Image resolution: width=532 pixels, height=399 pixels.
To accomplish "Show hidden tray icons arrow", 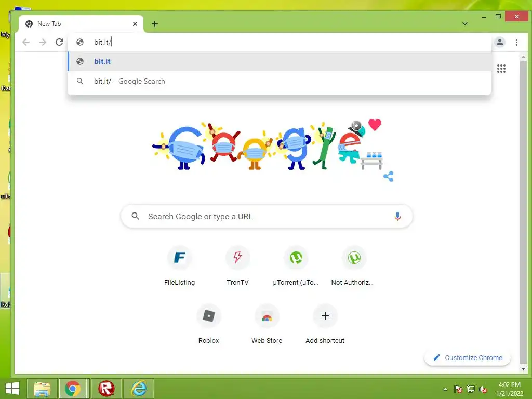I will coord(445,389).
